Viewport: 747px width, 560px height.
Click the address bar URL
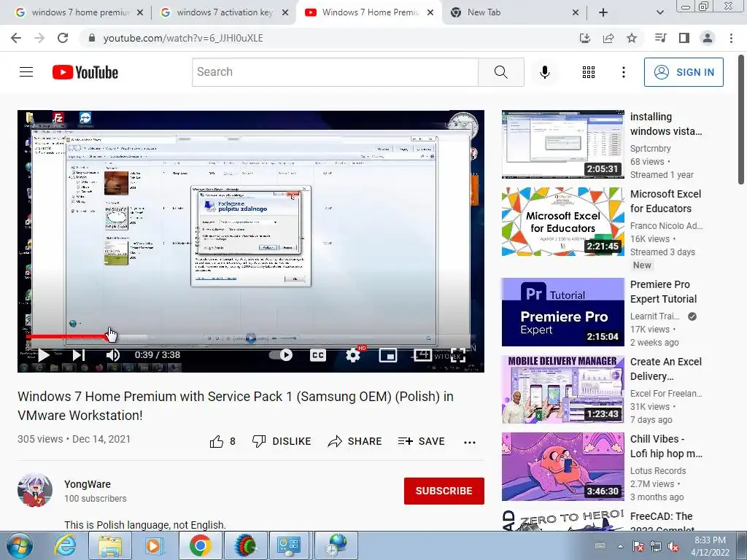point(183,38)
